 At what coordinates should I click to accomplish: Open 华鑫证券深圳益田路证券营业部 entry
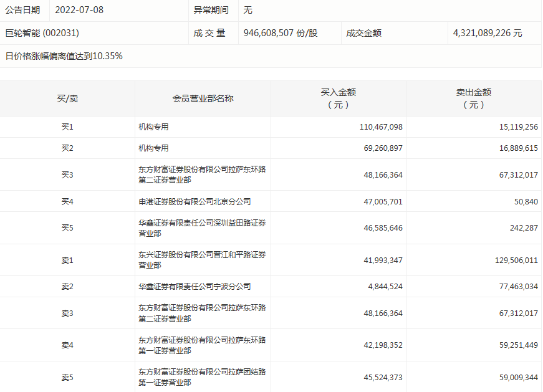(202, 228)
